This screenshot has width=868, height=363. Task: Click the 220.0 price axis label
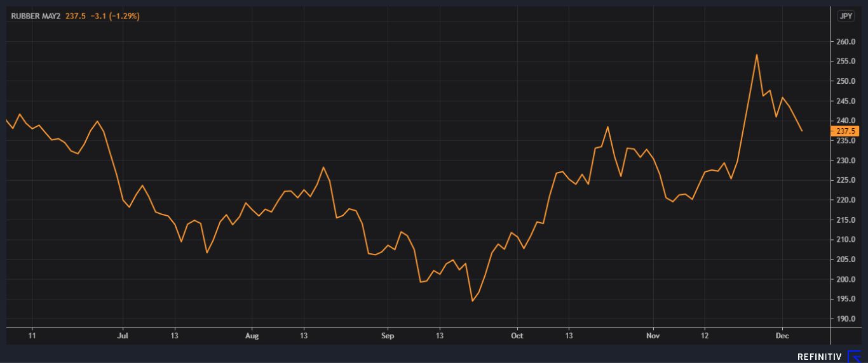point(844,200)
